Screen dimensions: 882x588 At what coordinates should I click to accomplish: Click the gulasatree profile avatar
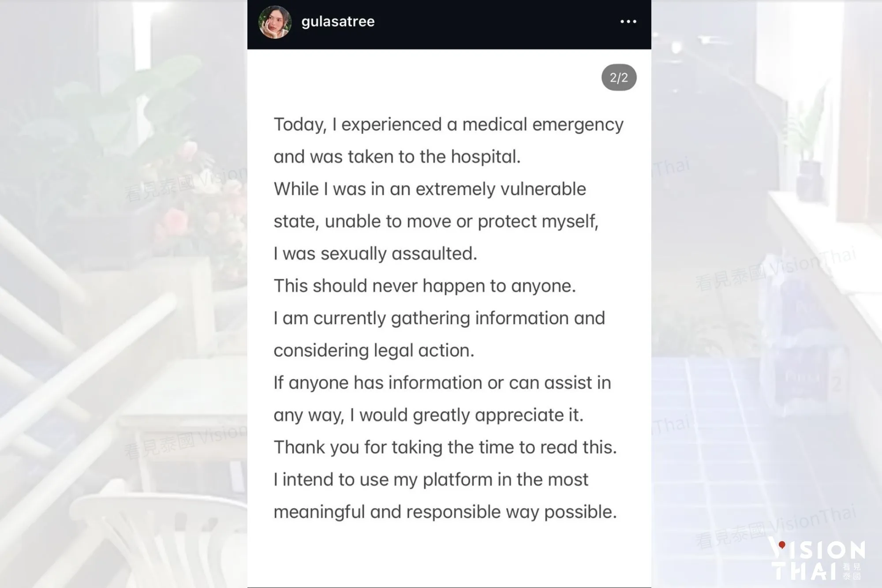(x=275, y=22)
